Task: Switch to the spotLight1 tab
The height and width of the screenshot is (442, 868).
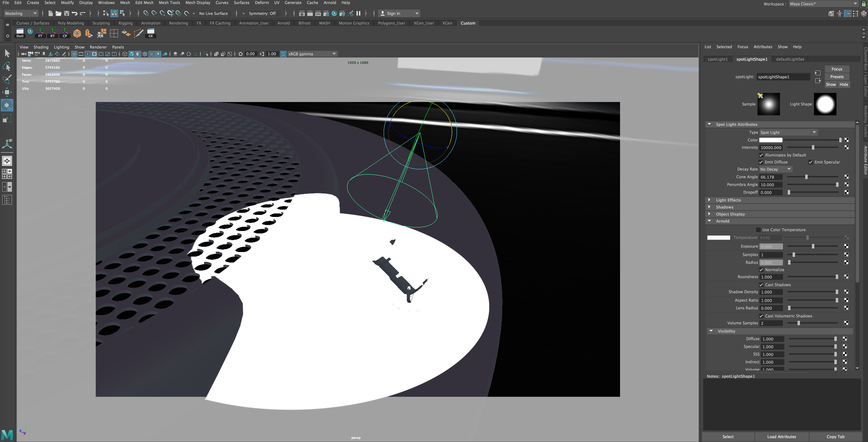Action: (717, 59)
